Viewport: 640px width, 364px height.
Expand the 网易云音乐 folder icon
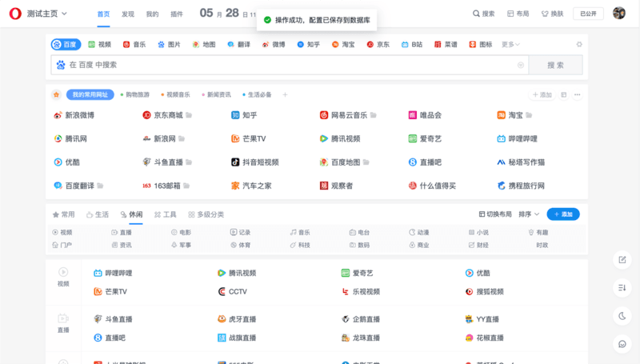[x=373, y=115]
